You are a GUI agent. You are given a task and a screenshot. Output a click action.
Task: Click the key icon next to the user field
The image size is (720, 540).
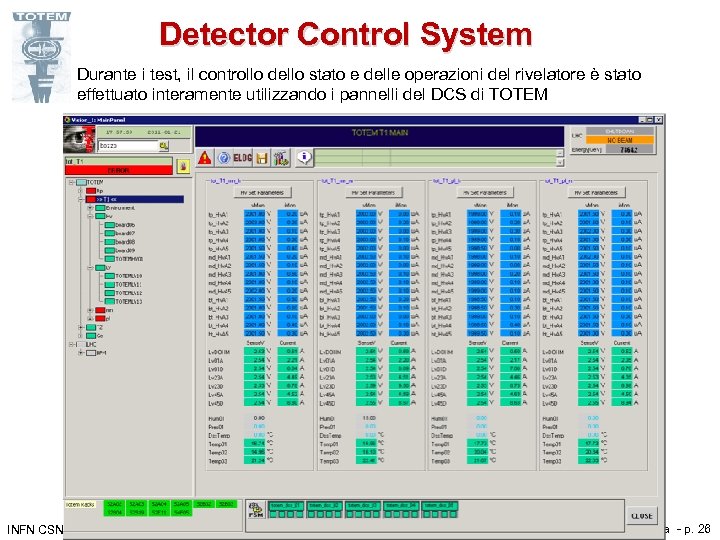tap(164, 146)
